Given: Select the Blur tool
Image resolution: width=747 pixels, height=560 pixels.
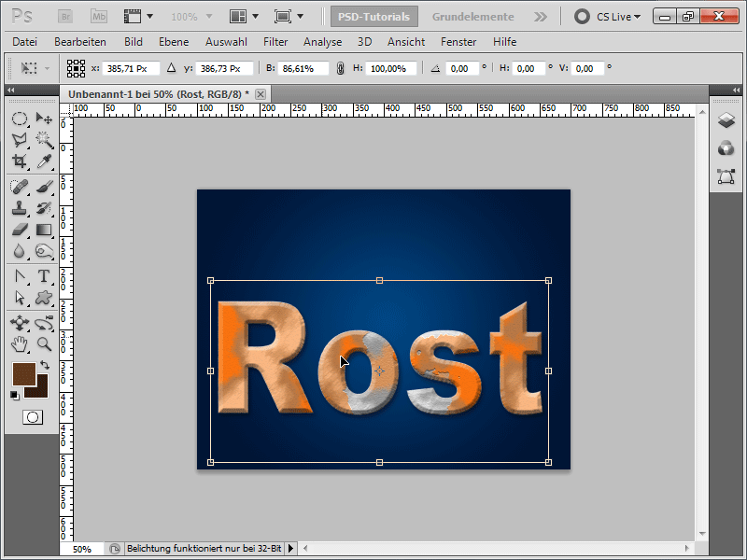Looking at the screenshot, I should tap(19, 251).
